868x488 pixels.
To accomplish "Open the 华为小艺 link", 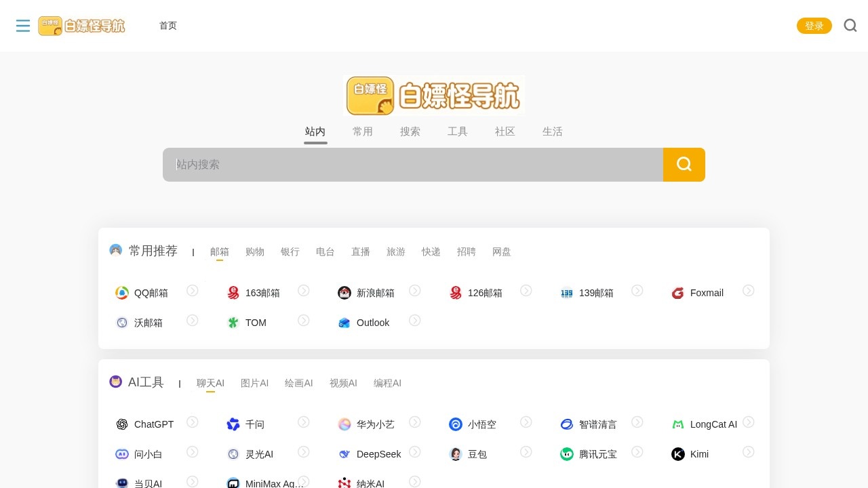I will pyautogui.click(x=376, y=424).
